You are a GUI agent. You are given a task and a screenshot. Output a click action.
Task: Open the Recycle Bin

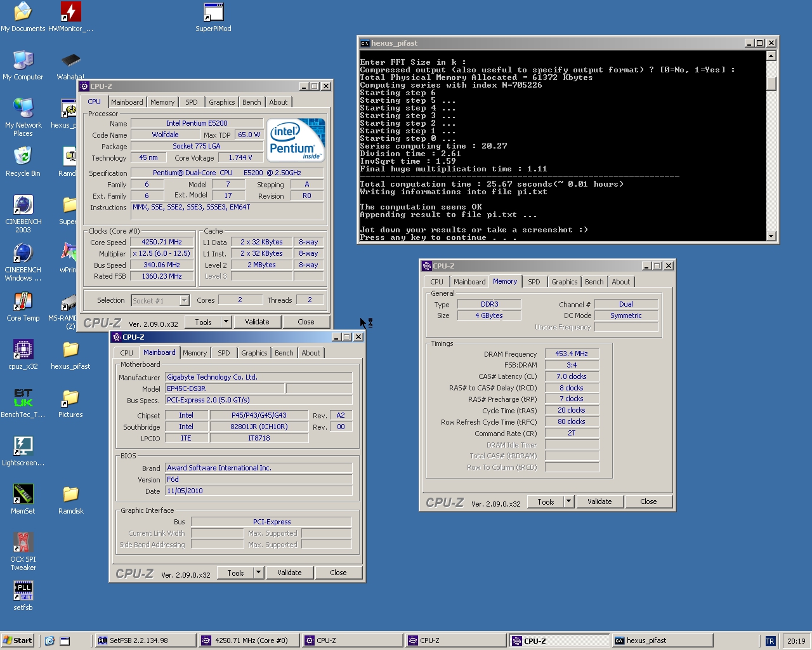coord(23,162)
